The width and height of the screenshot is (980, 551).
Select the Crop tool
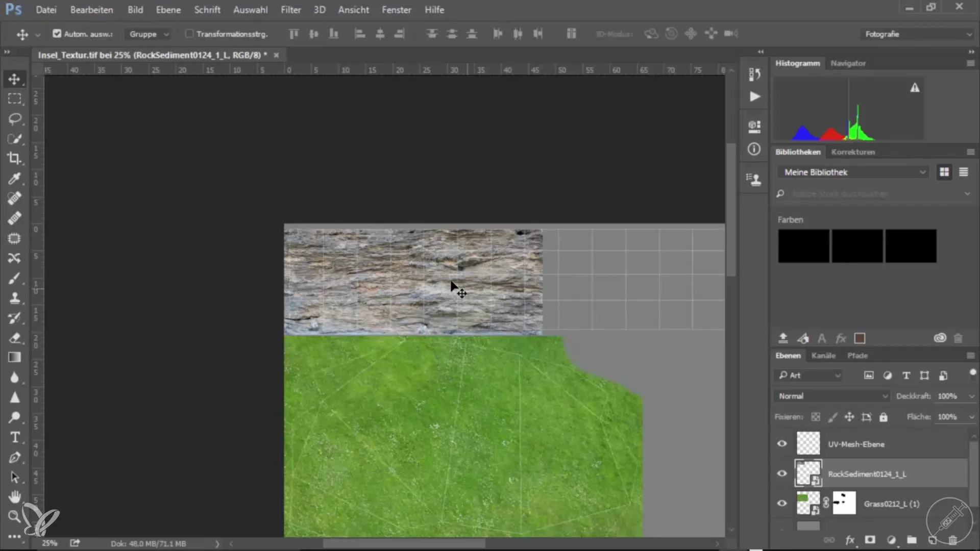tap(14, 159)
